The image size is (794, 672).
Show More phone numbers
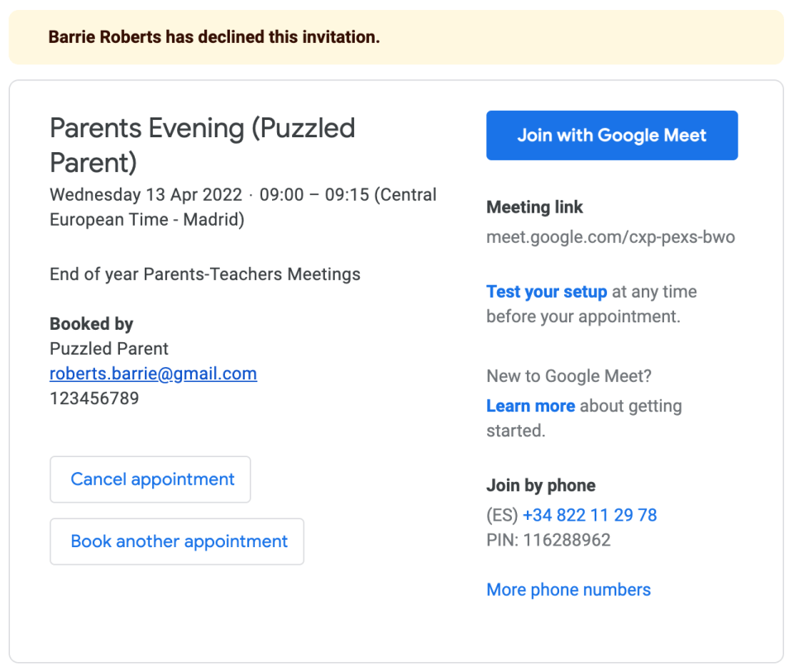pyautogui.click(x=568, y=589)
